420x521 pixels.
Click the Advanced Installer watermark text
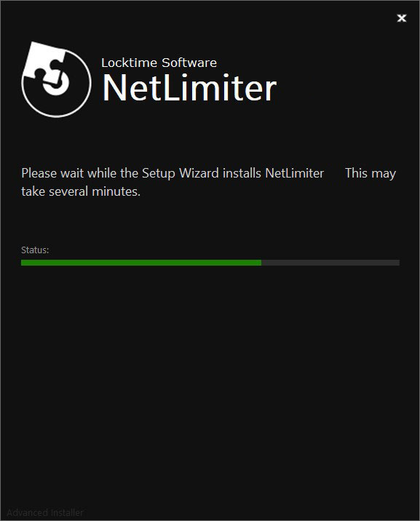pos(45,512)
